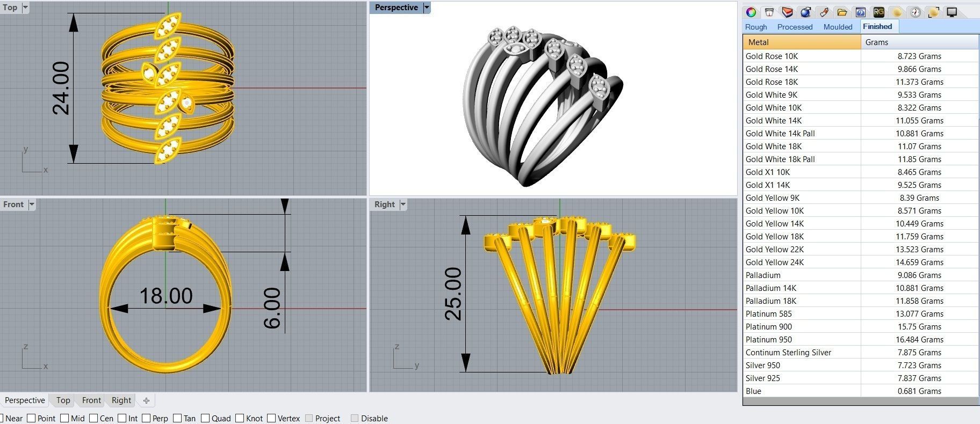Select the Front bottom viewport tab

click(91, 400)
